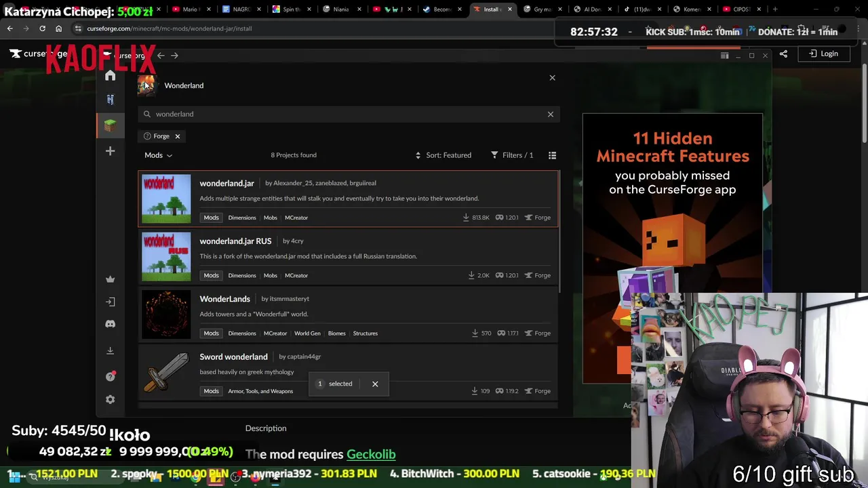Open the Filters / 1 panel
This screenshot has width=868, height=488.
(x=512, y=155)
